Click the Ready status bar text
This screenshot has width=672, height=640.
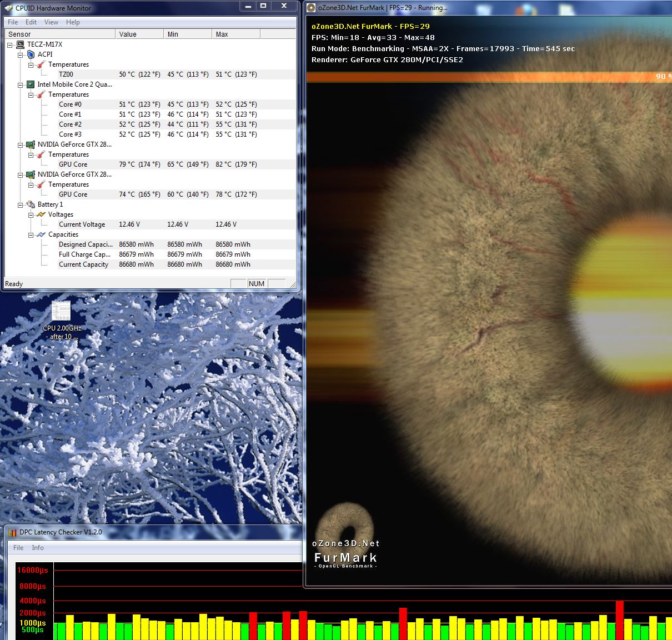[x=14, y=284]
